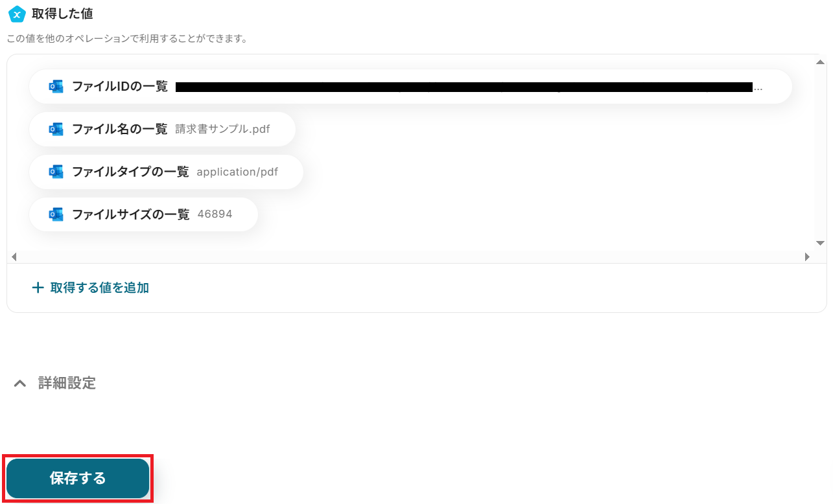Select the ファイルサイズの一覧 46894 chip

[x=143, y=214]
